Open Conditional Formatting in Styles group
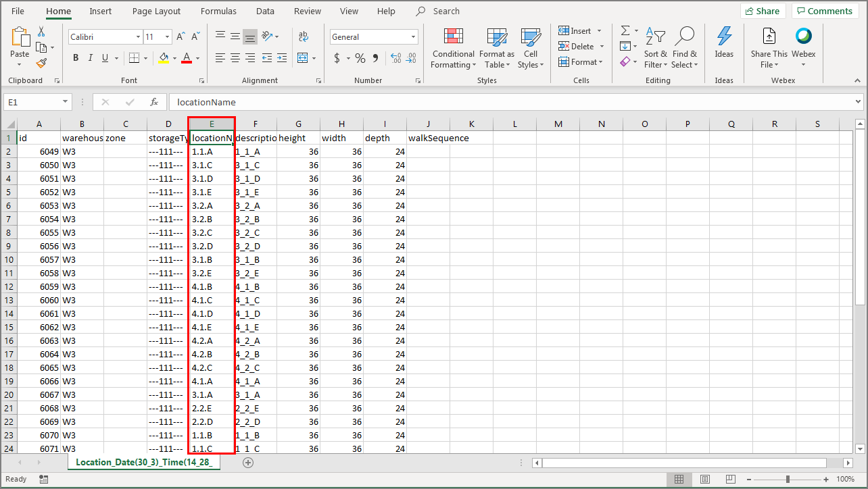 [x=454, y=49]
